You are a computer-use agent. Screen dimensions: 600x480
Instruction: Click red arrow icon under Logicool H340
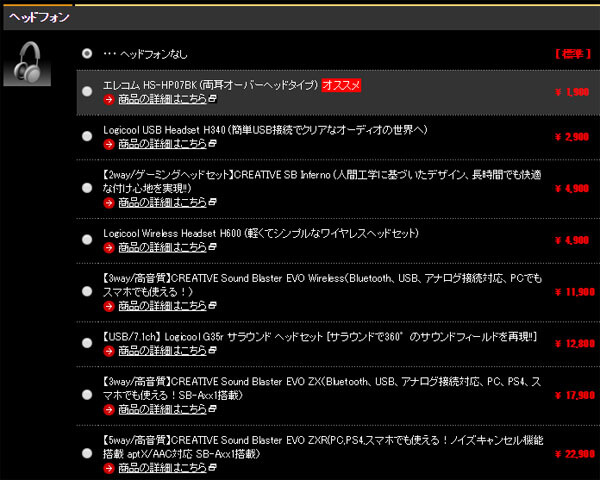(109, 144)
